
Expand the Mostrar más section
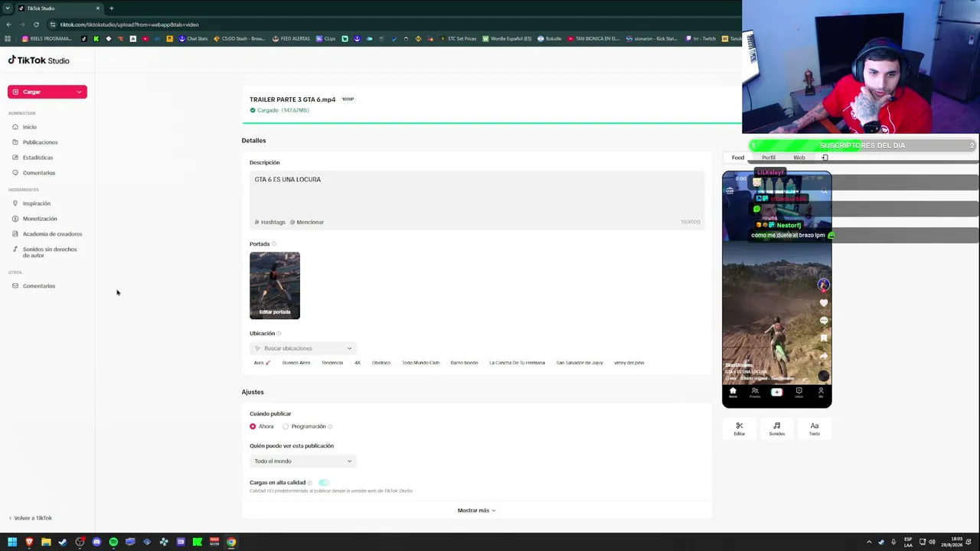click(476, 510)
